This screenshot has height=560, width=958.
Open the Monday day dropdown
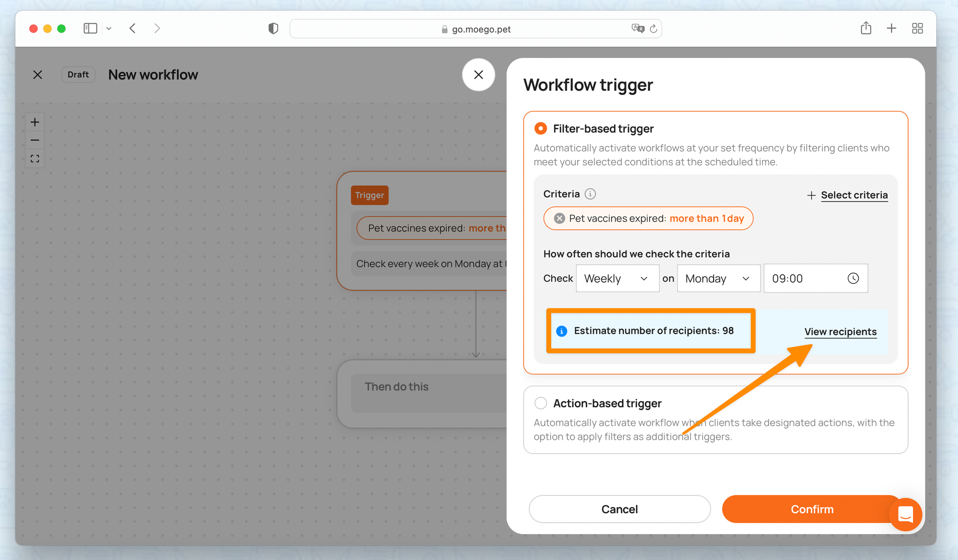pos(718,279)
